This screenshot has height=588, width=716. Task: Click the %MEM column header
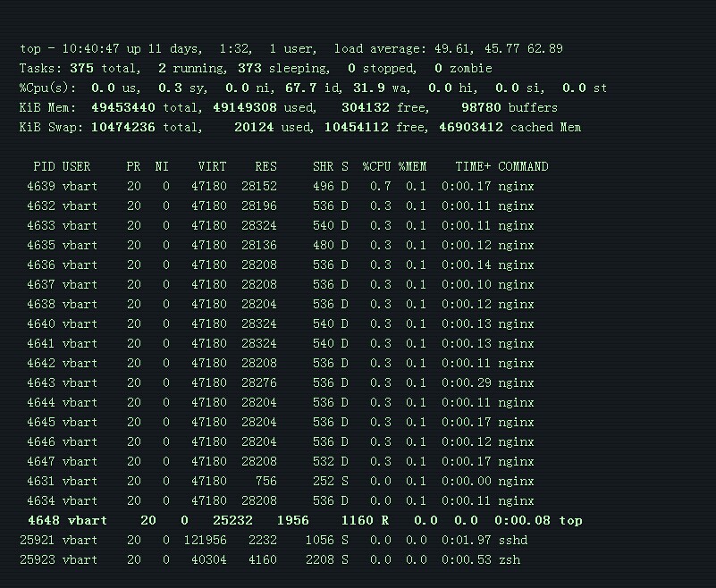(x=412, y=166)
